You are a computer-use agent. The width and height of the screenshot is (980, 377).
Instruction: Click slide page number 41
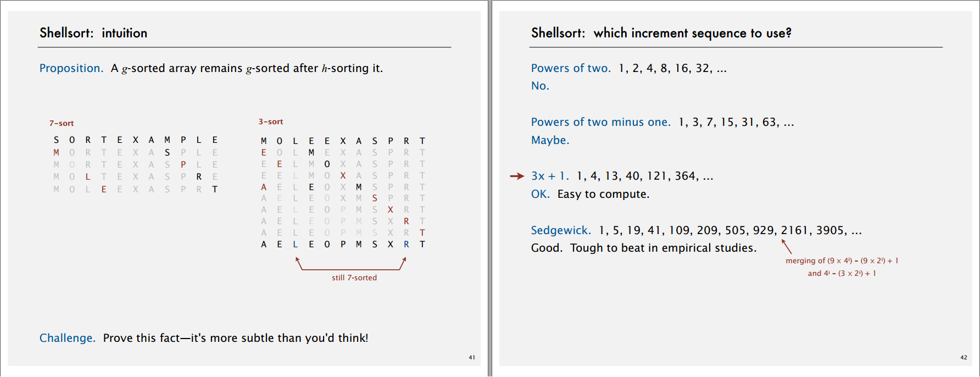[472, 358]
